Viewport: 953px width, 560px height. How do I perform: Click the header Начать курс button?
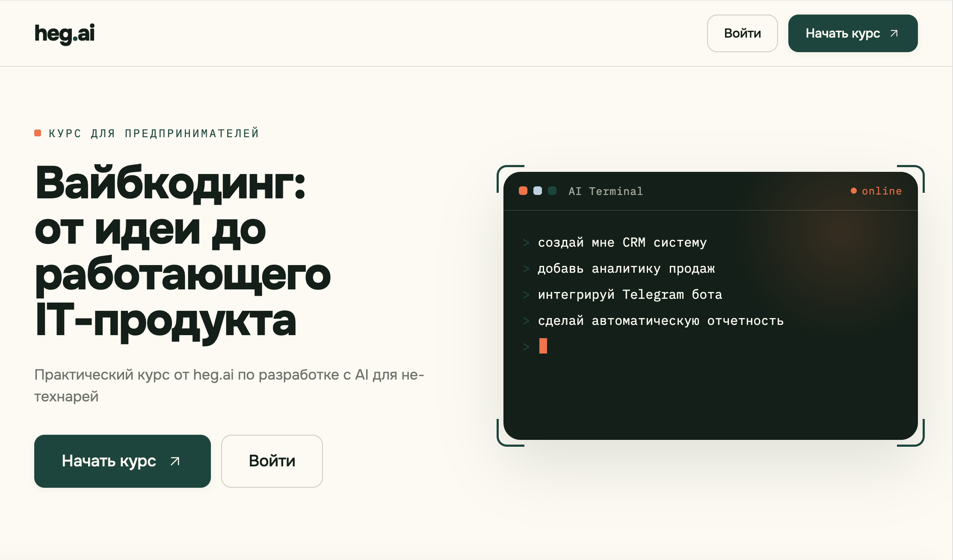coord(853,33)
